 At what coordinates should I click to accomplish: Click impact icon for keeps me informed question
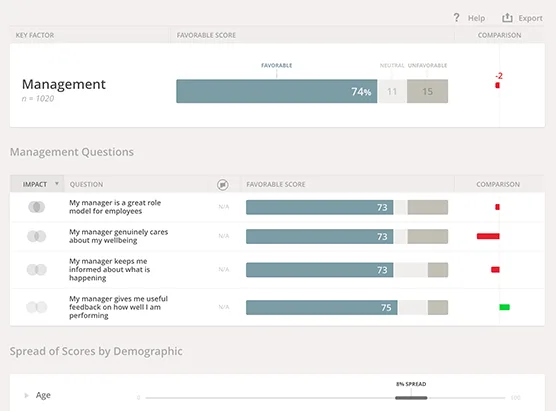(x=37, y=270)
